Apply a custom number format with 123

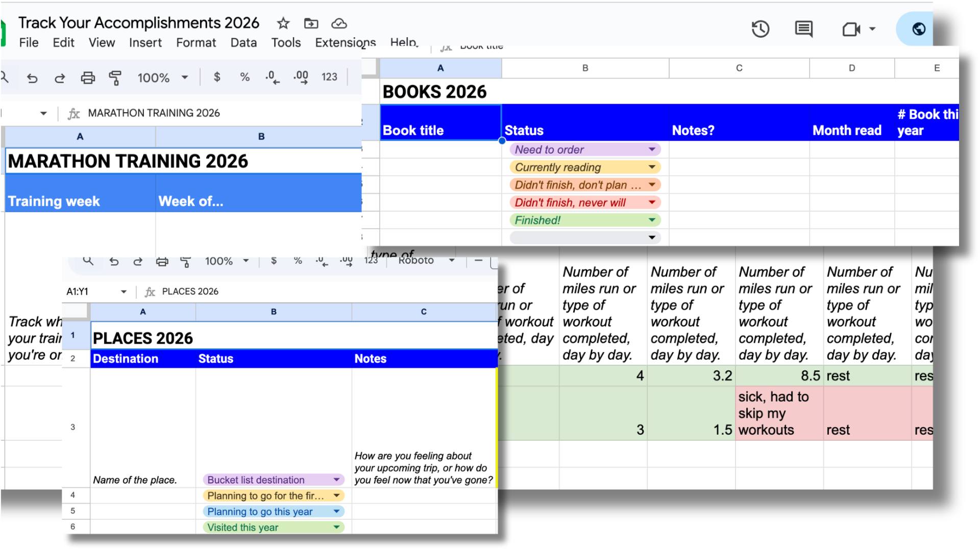point(329,77)
